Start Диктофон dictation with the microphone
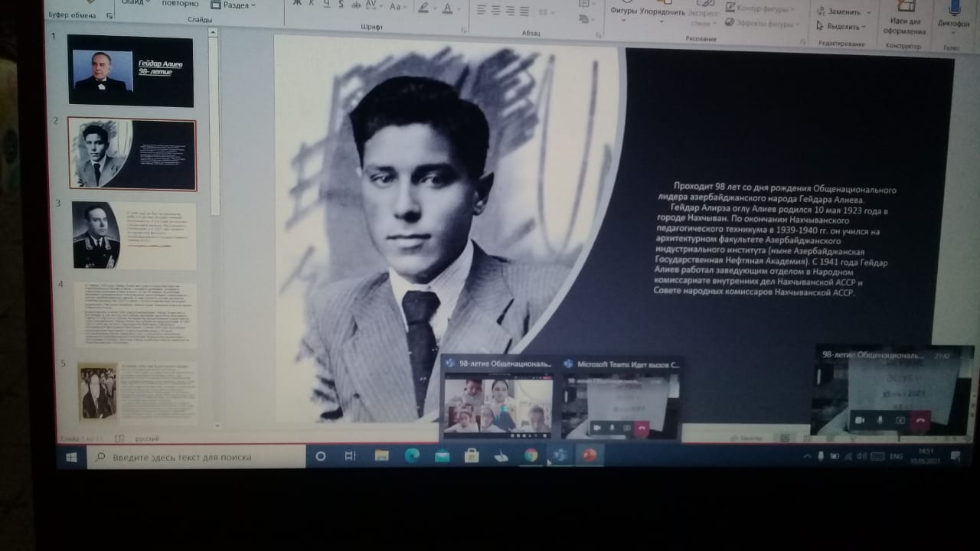Image resolution: width=980 pixels, height=551 pixels. (x=953, y=15)
